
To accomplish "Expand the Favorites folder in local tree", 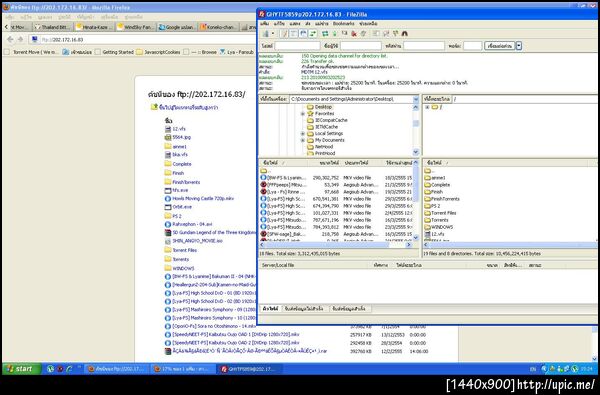I will pyautogui.click(x=303, y=114).
